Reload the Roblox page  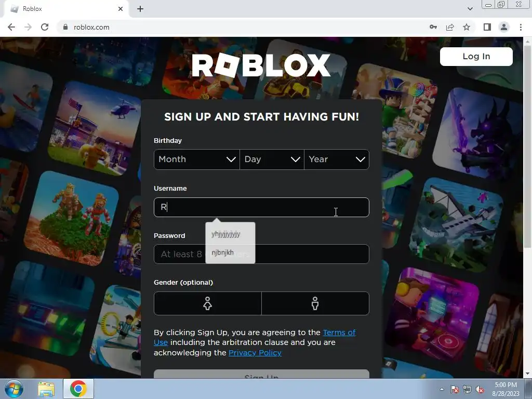point(45,27)
